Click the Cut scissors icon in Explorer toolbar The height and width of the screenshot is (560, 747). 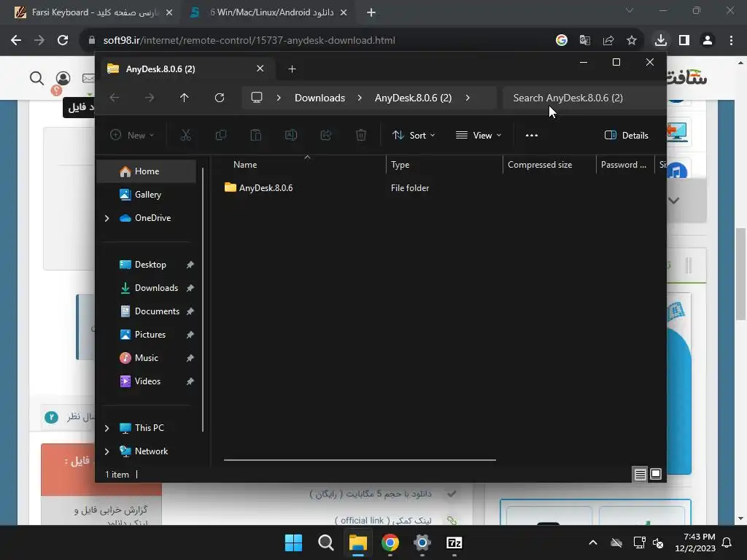point(186,135)
